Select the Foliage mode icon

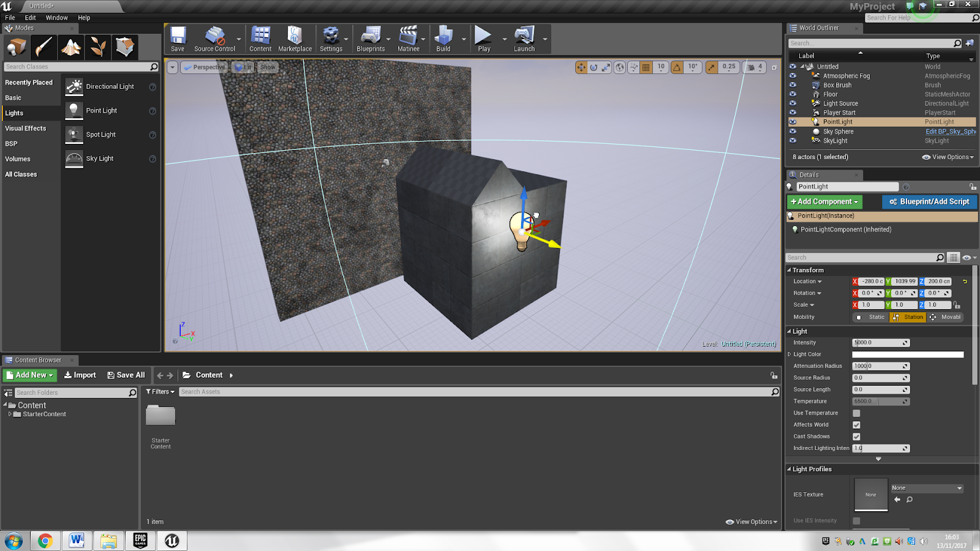(x=97, y=47)
